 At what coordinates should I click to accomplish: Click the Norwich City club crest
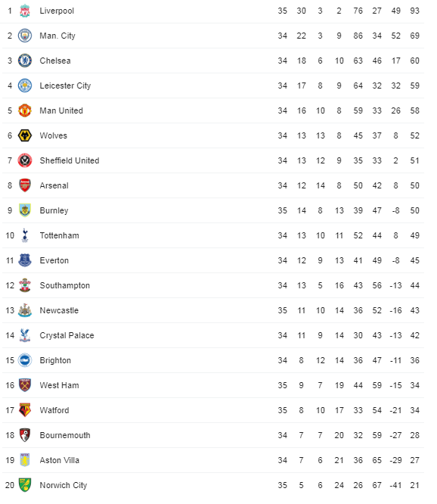coord(25,485)
